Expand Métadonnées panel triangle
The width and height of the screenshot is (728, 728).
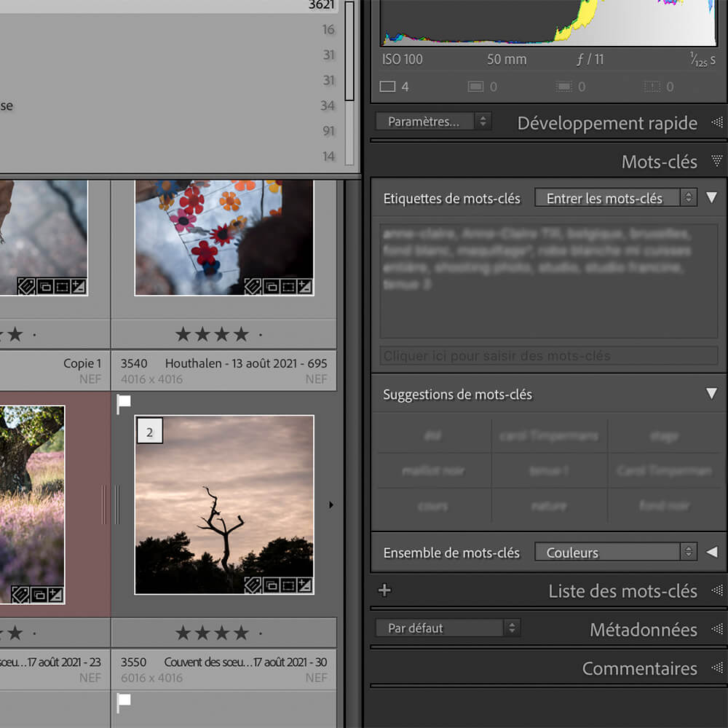click(x=717, y=629)
